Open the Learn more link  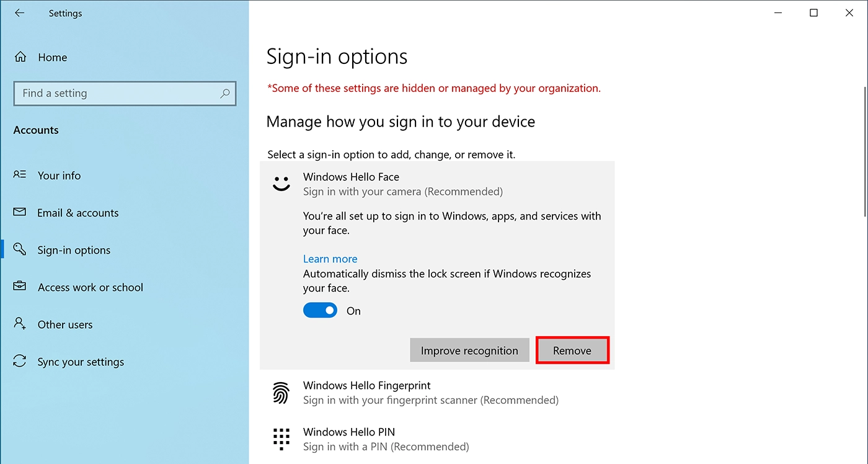tap(330, 259)
